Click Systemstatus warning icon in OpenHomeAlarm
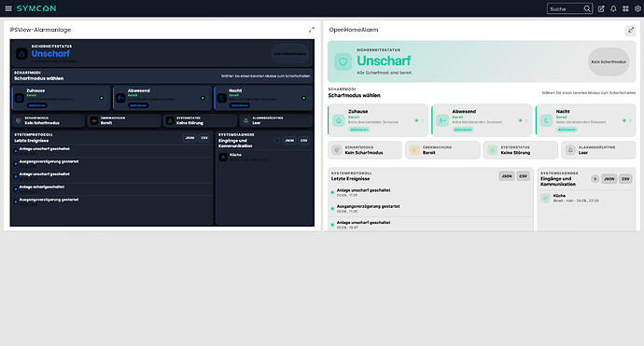 click(x=493, y=150)
